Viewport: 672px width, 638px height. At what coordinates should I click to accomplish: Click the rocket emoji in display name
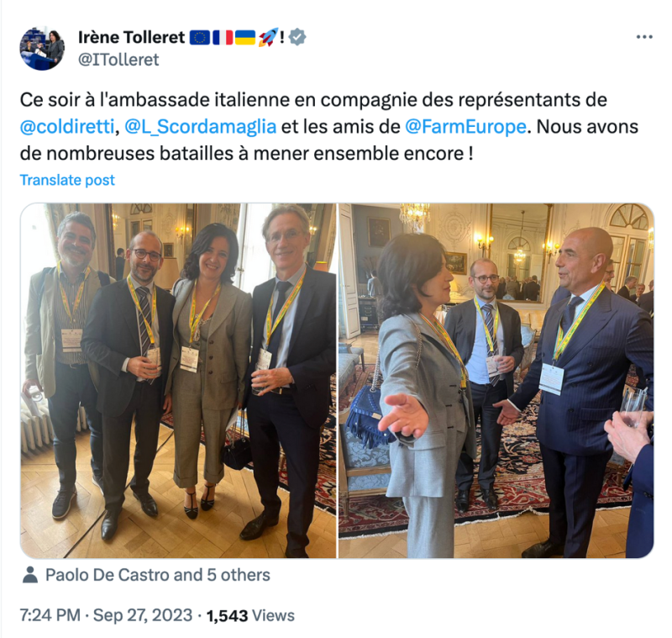(268, 37)
